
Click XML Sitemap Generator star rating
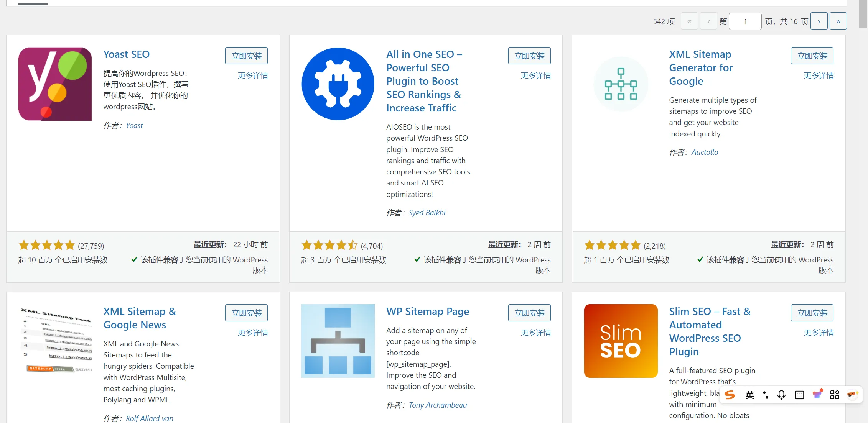[x=613, y=245]
